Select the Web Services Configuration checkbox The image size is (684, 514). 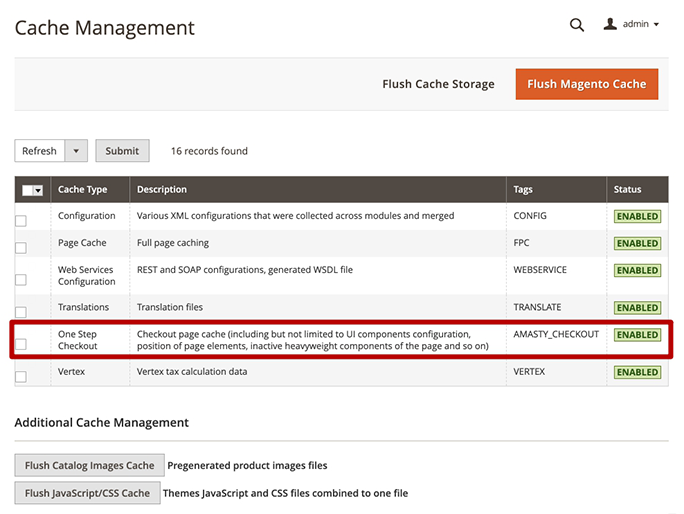[x=21, y=280]
